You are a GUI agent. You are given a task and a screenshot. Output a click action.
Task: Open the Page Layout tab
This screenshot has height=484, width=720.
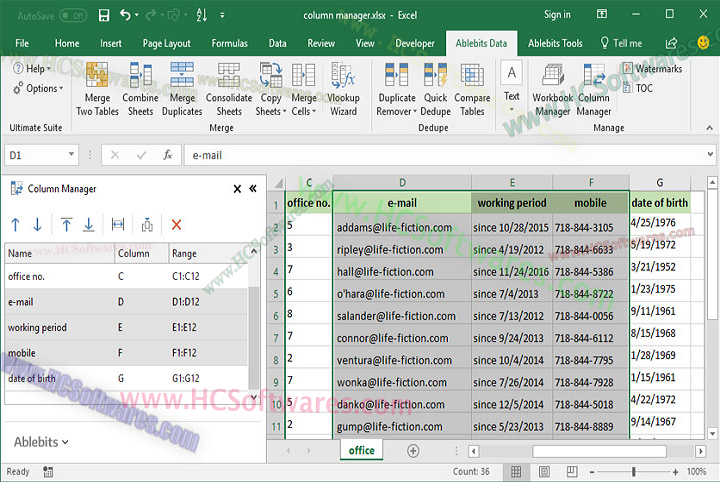point(166,44)
